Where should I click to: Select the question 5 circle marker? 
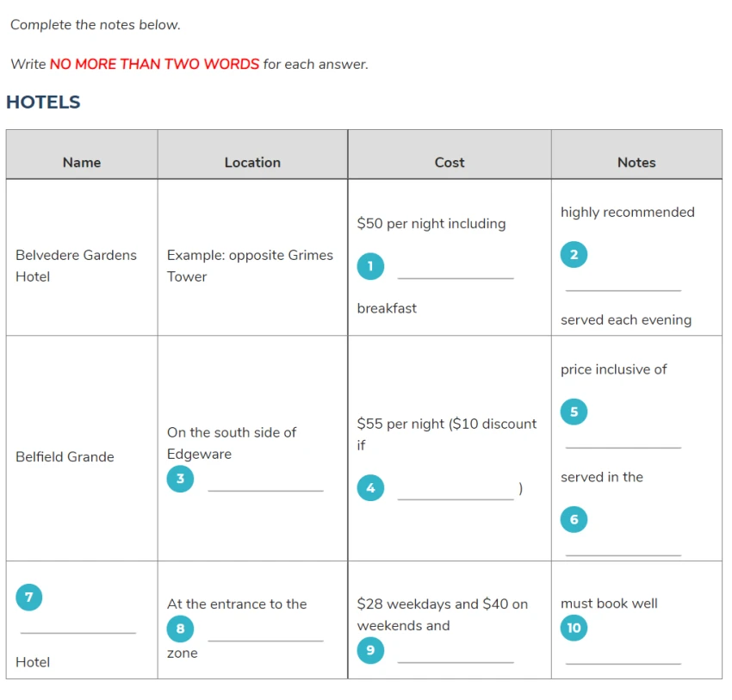[574, 412]
